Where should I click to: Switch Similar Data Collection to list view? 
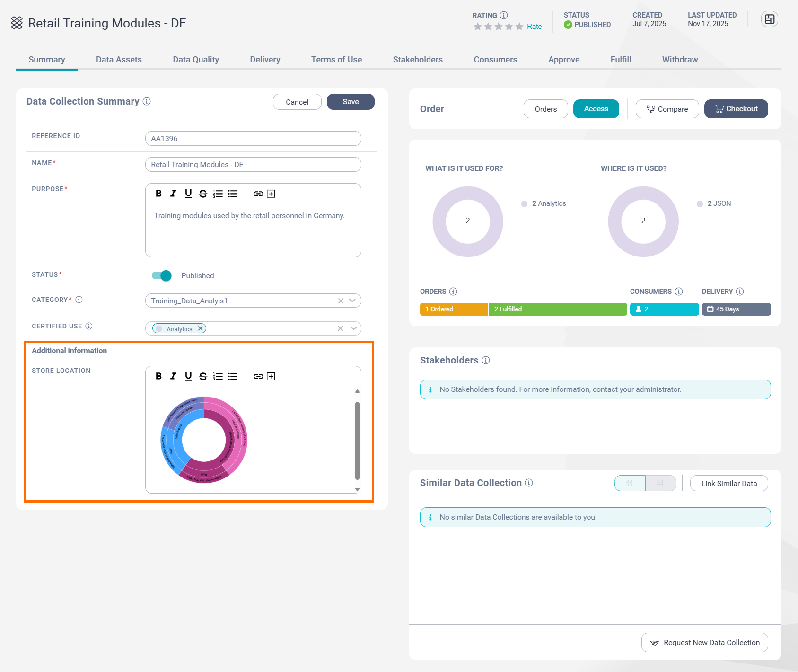pyautogui.click(x=660, y=483)
